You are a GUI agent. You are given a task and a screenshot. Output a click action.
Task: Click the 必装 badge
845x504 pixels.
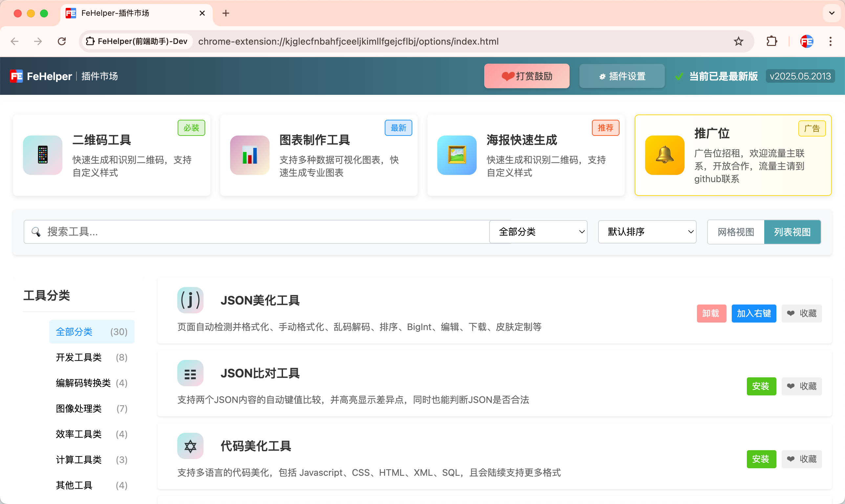[x=191, y=128]
